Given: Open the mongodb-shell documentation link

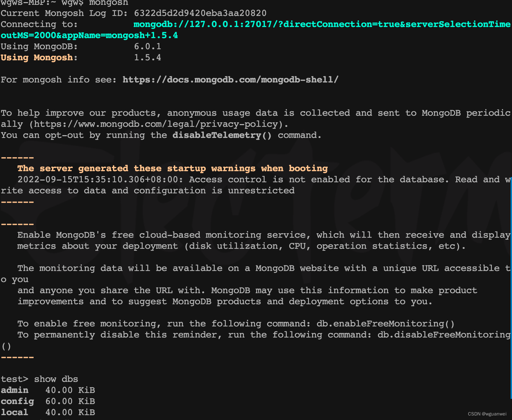Looking at the screenshot, I should pyautogui.click(x=230, y=80).
